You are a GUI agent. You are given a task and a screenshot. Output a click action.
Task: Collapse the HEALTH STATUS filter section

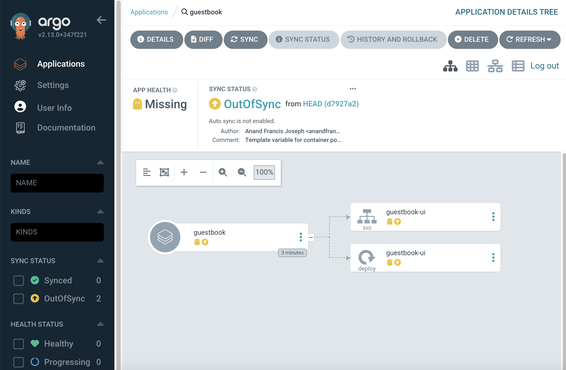100,324
